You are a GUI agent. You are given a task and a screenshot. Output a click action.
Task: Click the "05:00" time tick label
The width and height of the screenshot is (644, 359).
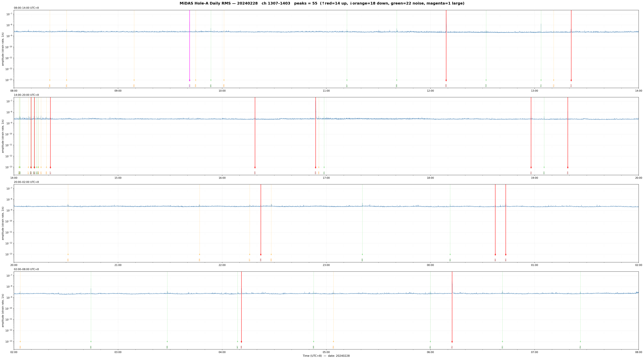tap(326, 352)
